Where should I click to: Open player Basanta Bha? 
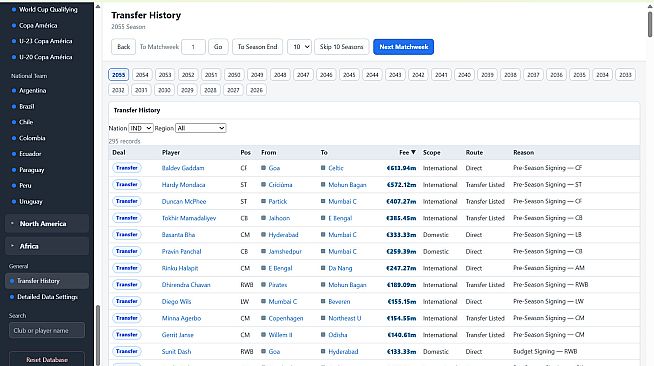[x=178, y=235]
